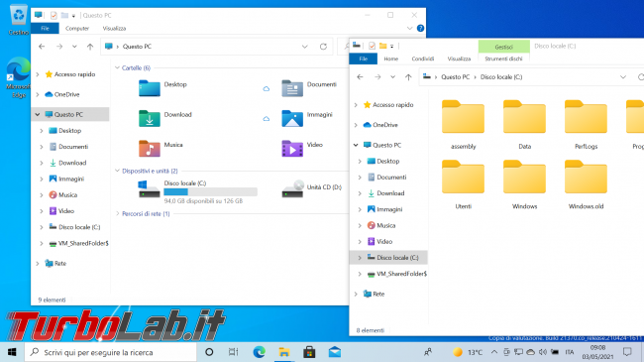
Task: Collapse Questo PC node in left window tree
Action: pos(38,114)
